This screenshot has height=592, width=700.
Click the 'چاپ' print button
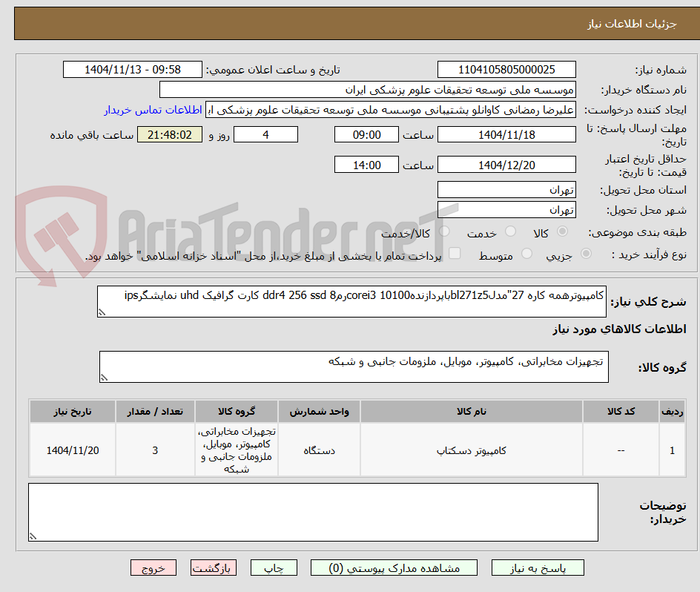click(x=274, y=568)
